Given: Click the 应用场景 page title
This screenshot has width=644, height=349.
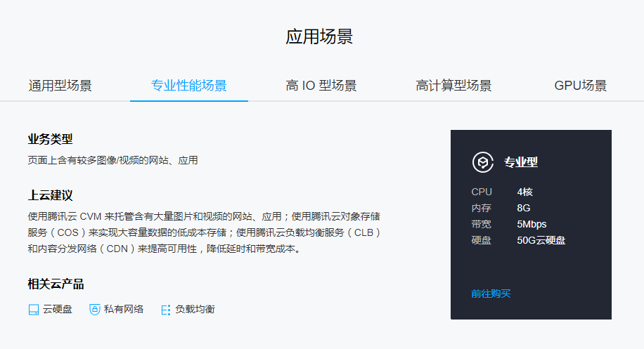Looking at the screenshot, I should tap(319, 37).
